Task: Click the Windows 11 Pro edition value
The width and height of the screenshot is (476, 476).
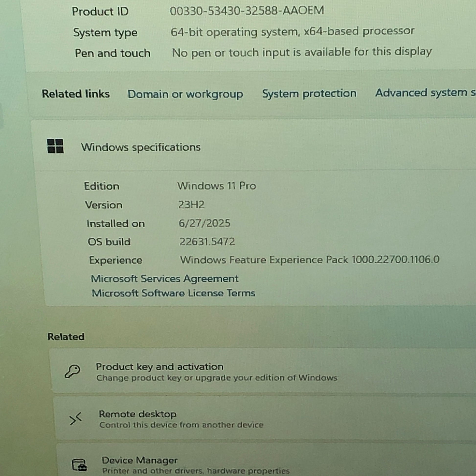Action: pos(216,186)
